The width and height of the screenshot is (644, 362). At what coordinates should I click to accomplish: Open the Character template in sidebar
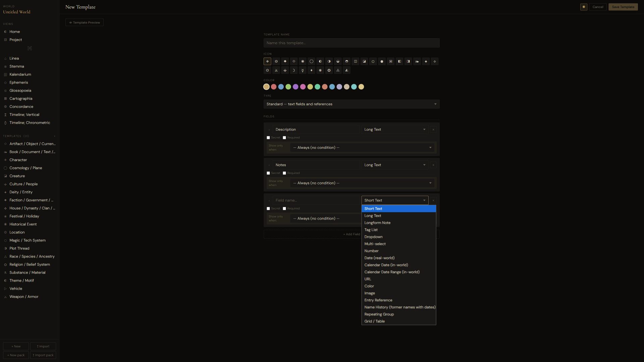point(30,160)
